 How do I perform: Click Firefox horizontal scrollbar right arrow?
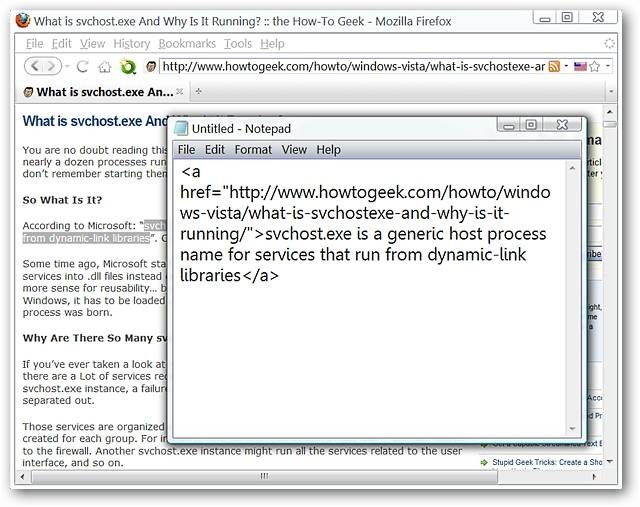click(594, 476)
